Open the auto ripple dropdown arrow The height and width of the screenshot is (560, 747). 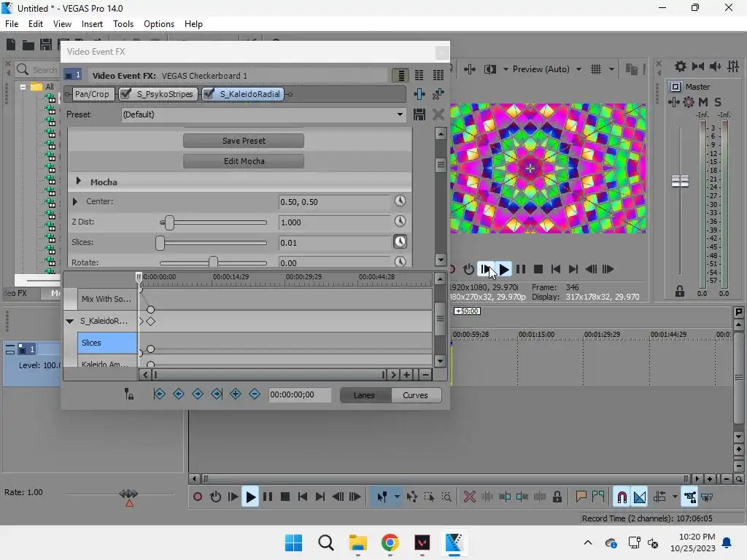pyautogui.click(x=675, y=497)
